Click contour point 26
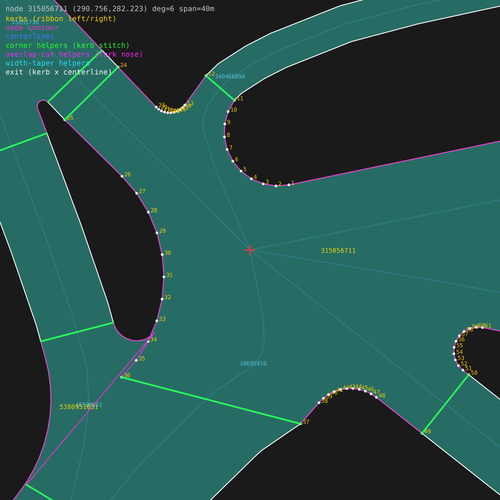This screenshot has height=500, width=500. pos(122,176)
